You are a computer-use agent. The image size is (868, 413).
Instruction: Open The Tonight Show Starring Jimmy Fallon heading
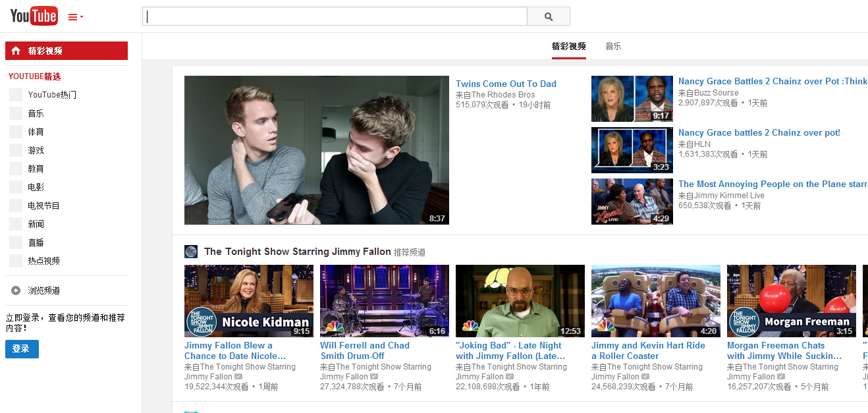298,252
